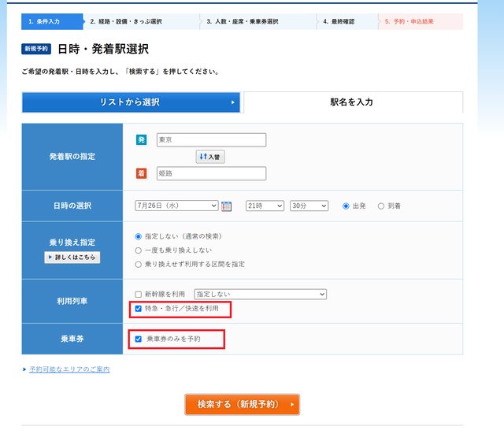Image resolution: width=504 pixels, height=434 pixels.
Task: Select 乗り換えせず利用する区間を指定 option
Action: pos(139,264)
